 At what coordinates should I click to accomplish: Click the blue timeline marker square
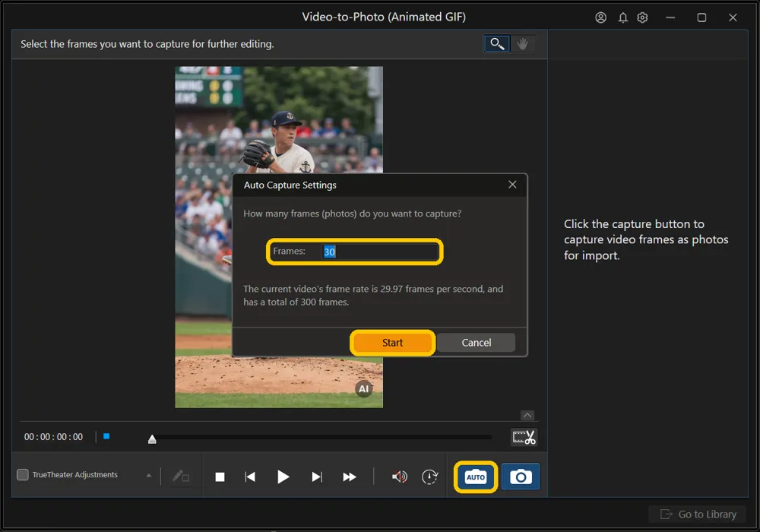106,436
